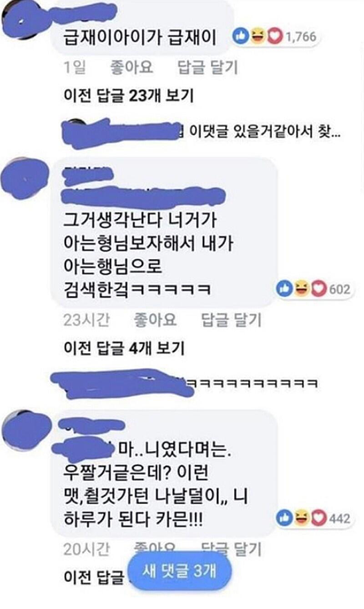Click the heart reaction icon beside 1,766
This screenshot has height=609, width=364.
pyautogui.click(x=274, y=36)
